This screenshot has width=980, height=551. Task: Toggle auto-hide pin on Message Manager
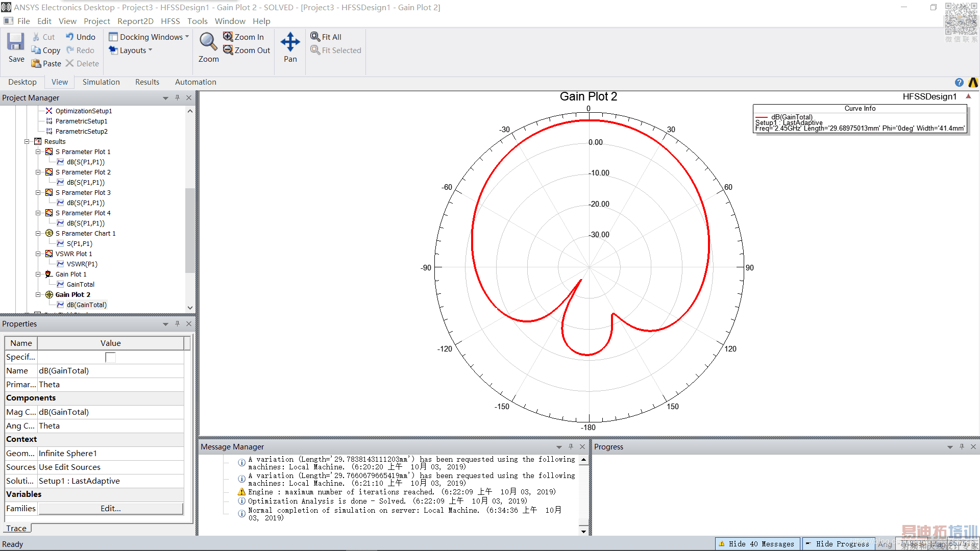pos(571,446)
